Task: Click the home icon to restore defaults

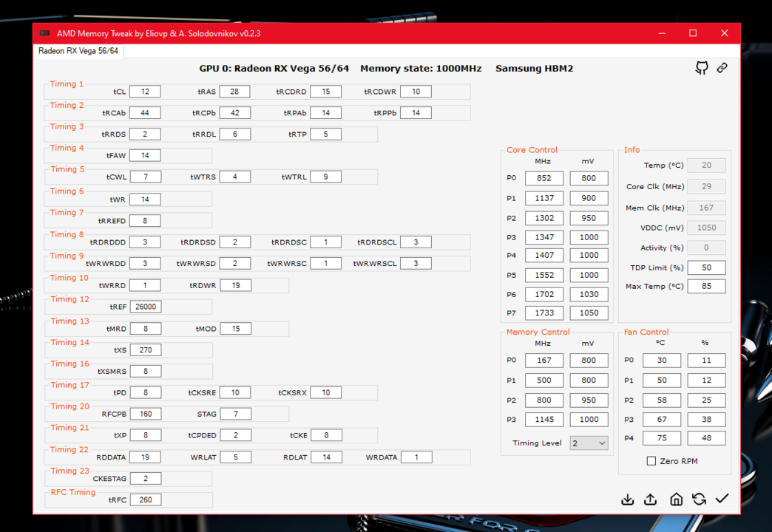Action: pyautogui.click(x=677, y=499)
